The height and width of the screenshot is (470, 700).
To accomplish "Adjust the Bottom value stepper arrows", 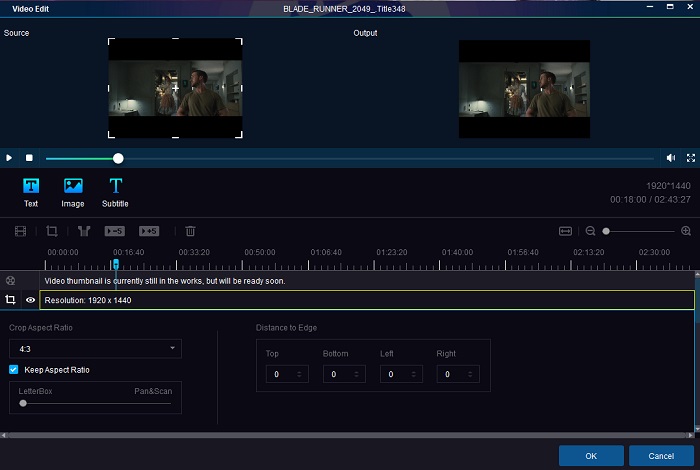I will [x=356, y=374].
